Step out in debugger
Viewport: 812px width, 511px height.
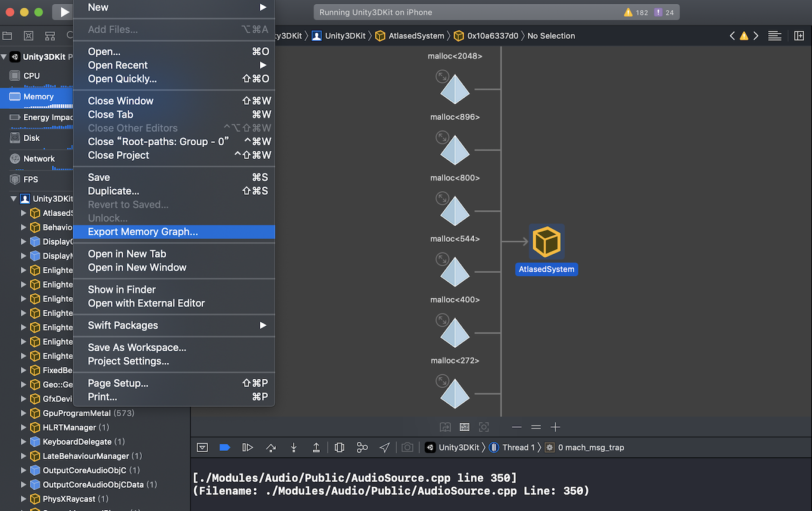tap(316, 447)
